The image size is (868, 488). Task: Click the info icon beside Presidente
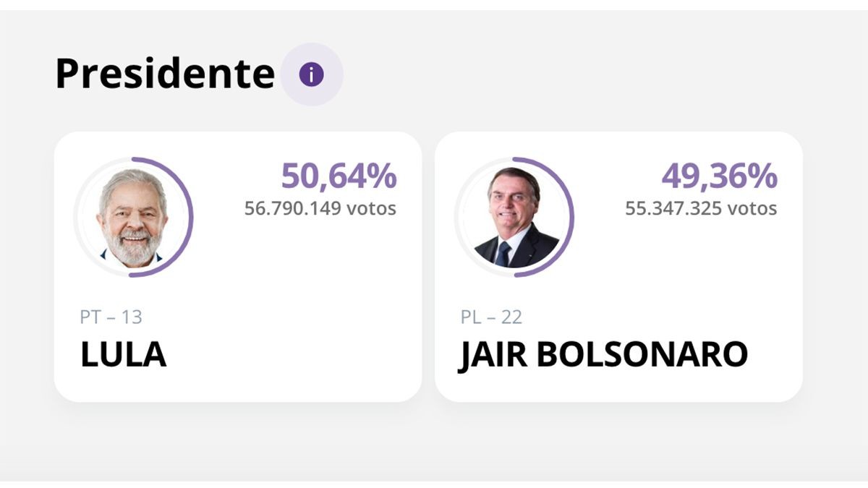click(x=311, y=74)
